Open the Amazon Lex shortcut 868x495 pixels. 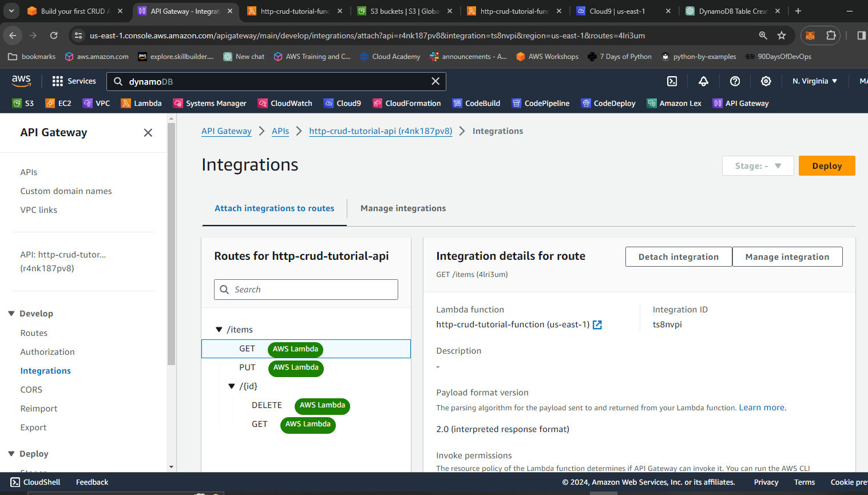click(674, 104)
